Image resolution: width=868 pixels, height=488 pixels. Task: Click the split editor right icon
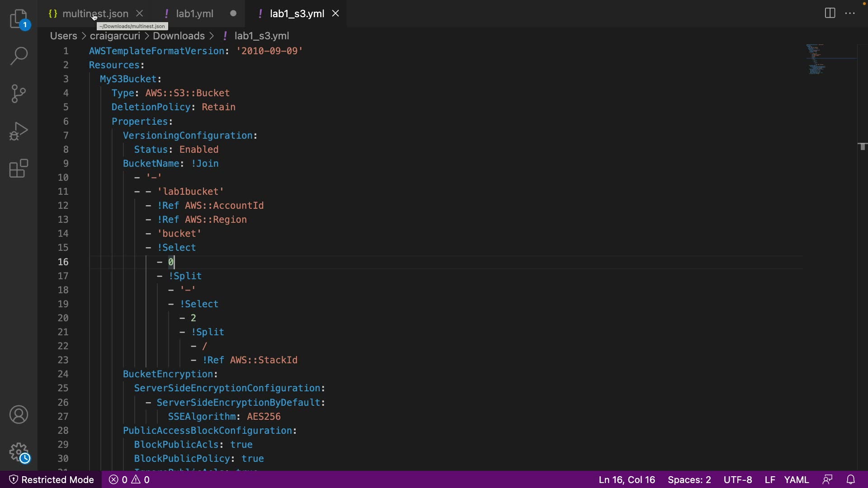[x=830, y=13]
